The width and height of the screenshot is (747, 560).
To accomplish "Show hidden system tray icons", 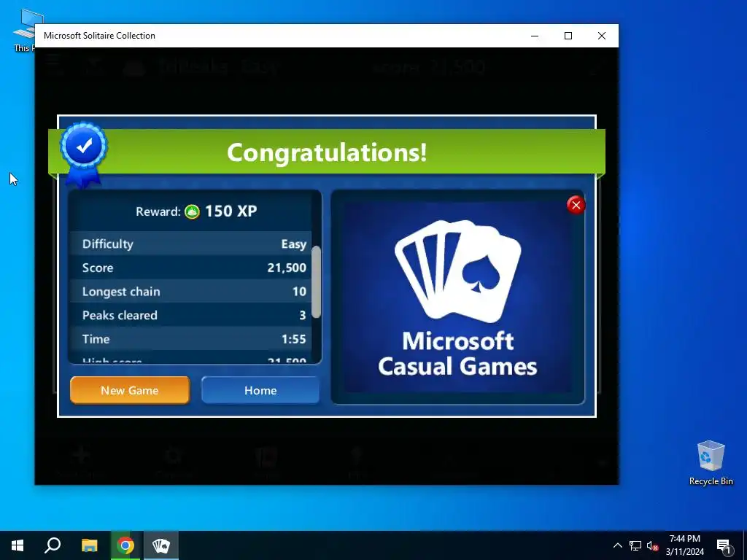I will [617, 545].
